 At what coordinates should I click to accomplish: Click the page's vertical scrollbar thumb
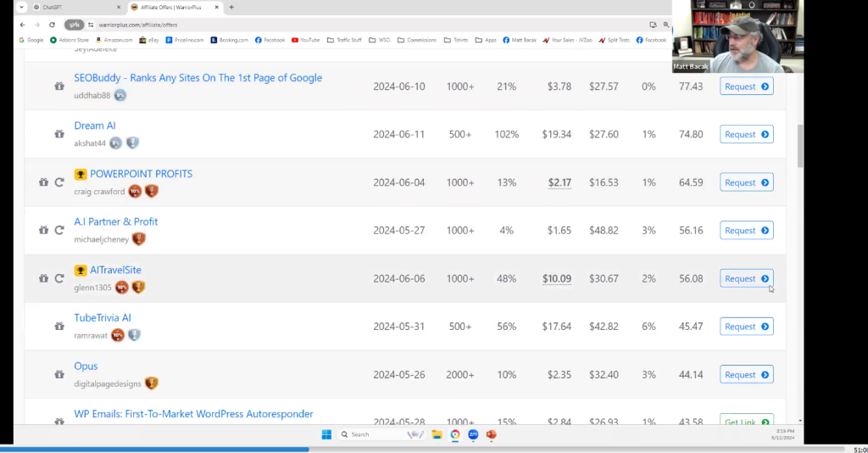click(x=800, y=146)
